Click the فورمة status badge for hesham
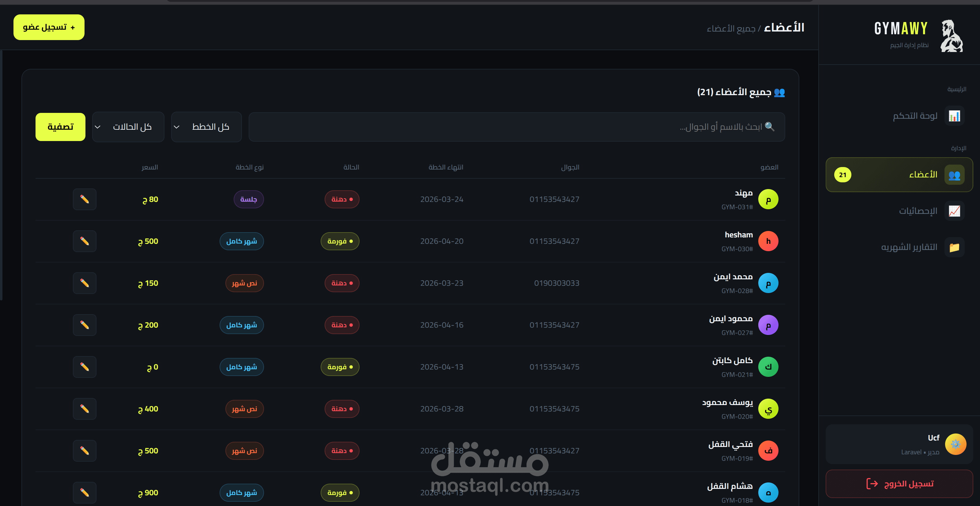This screenshot has width=980, height=506. click(x=340, y=241)
